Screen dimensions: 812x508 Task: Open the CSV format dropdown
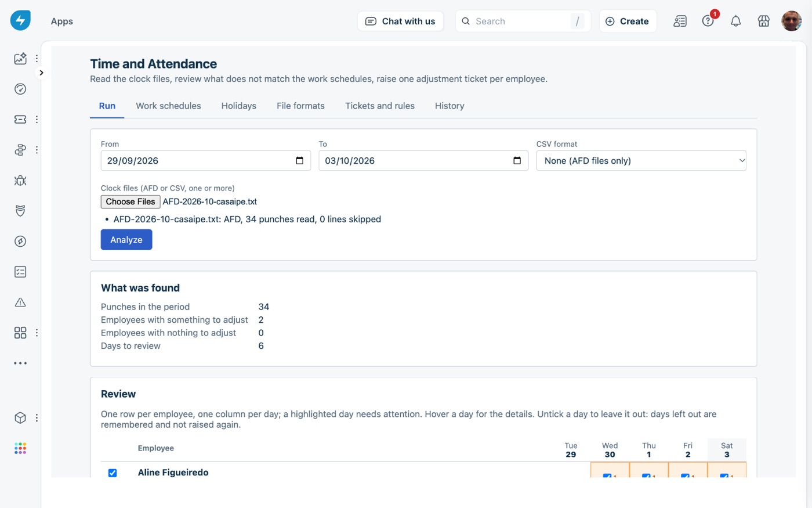(641, 161)
